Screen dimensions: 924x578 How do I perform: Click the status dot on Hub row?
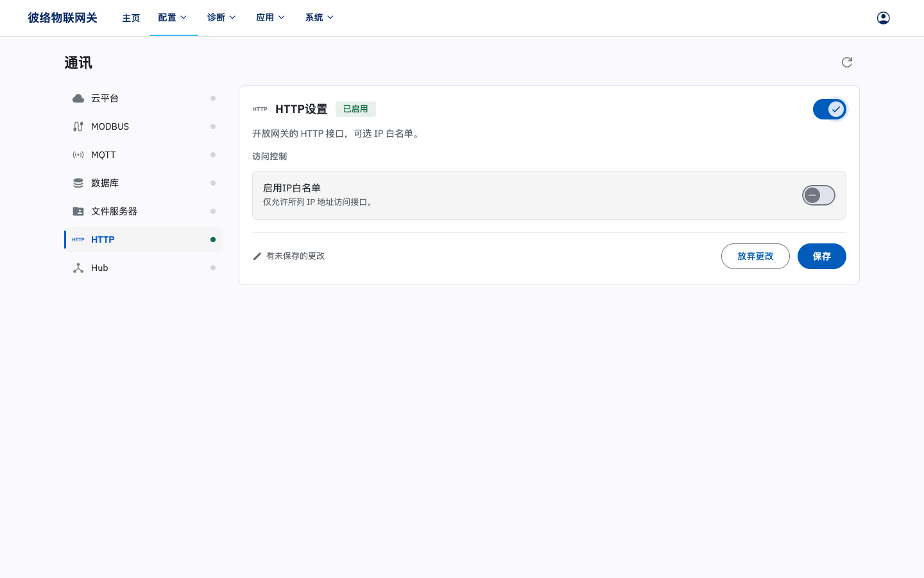[x=213, y=268]
